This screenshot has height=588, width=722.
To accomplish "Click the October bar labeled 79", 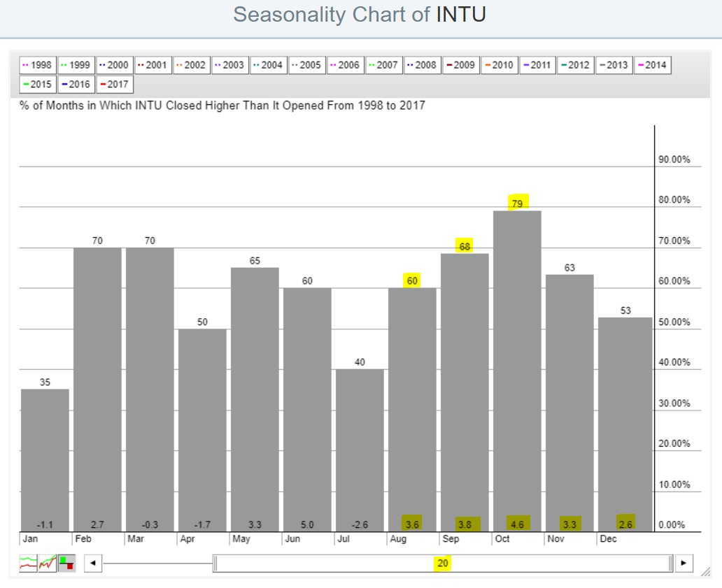I will [x=518, y=371].
